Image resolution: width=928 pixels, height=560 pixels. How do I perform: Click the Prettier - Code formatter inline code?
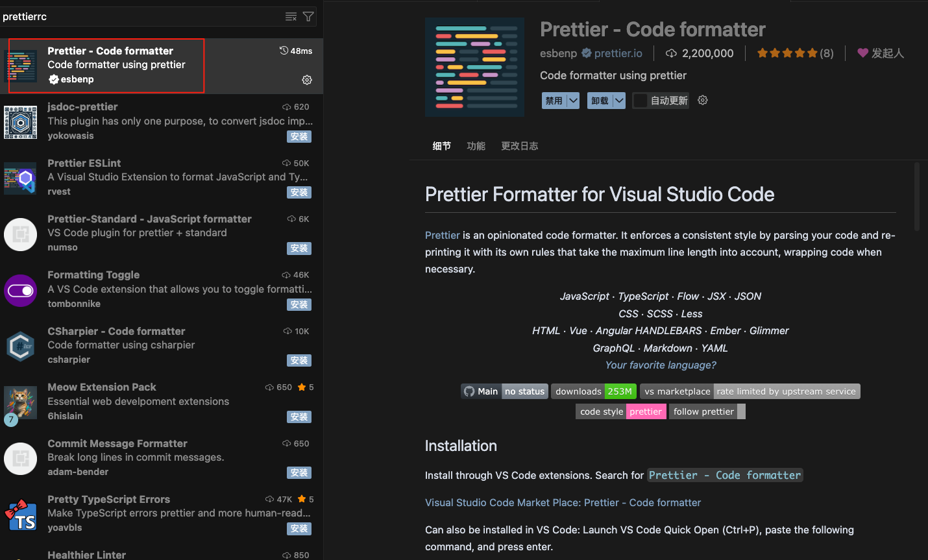[x=725, y=475]
